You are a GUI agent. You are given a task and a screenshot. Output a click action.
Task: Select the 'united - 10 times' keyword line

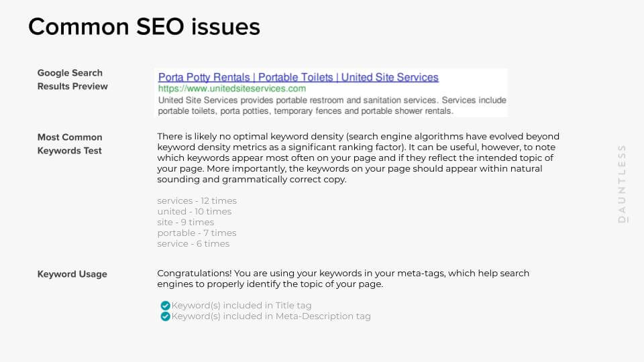[194, 212]
